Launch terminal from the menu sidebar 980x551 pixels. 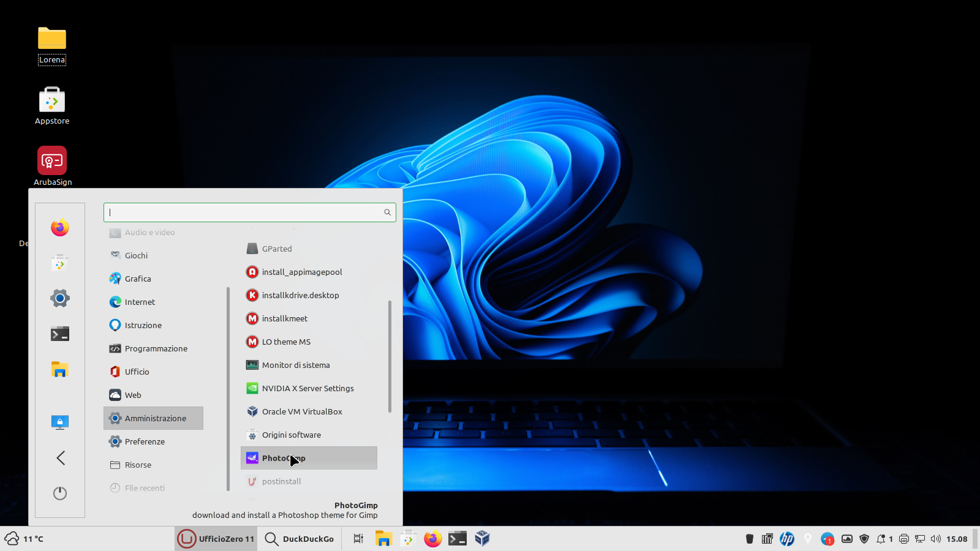[x=60, y=334]
